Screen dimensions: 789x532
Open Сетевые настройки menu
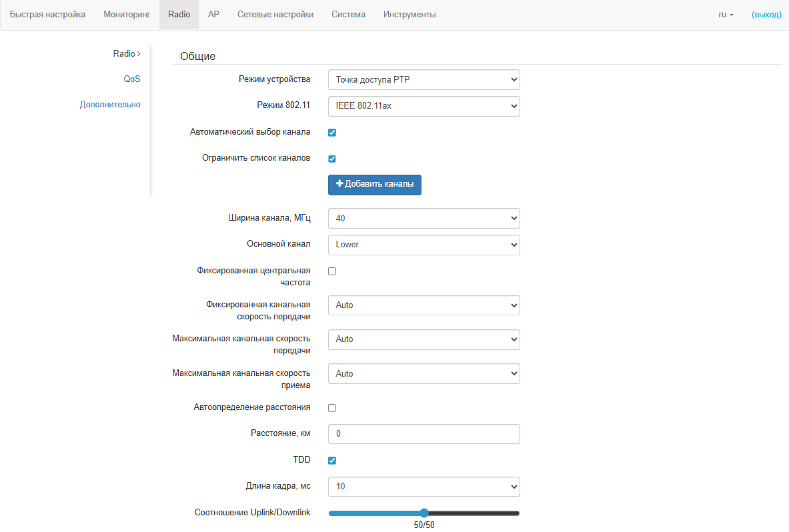[275, 15]
